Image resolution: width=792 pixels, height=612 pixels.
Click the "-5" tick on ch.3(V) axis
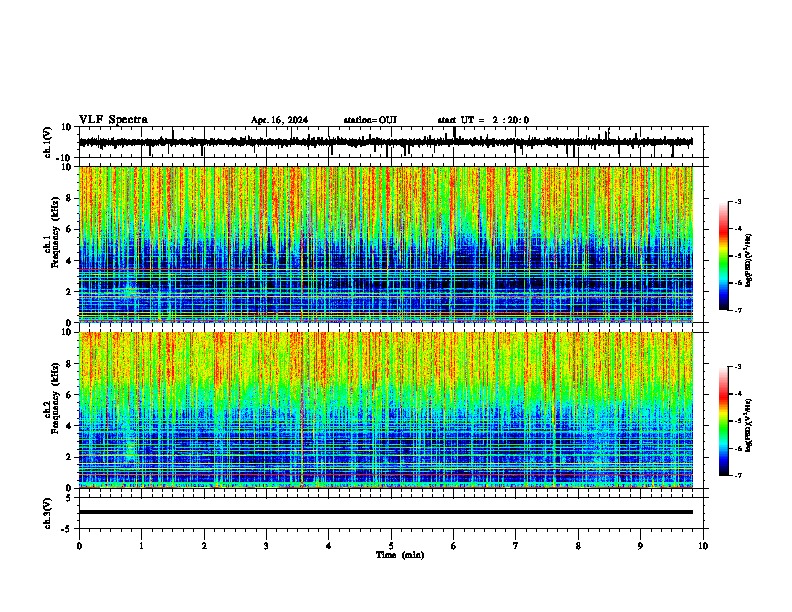(68, 529)
